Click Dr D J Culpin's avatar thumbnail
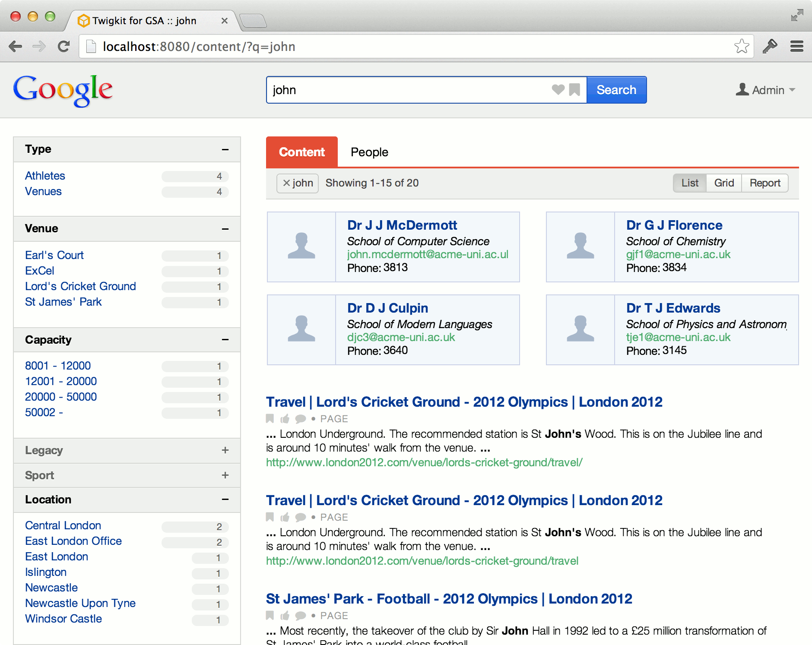Viewport: 812px width, 645px height. click(x=301, y=329)
